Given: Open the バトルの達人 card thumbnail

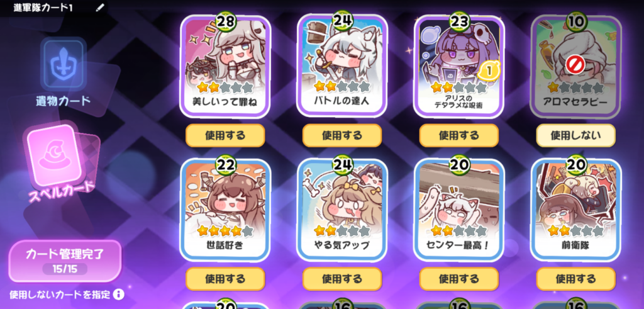Looking at the screenshot, I should 342,65.
